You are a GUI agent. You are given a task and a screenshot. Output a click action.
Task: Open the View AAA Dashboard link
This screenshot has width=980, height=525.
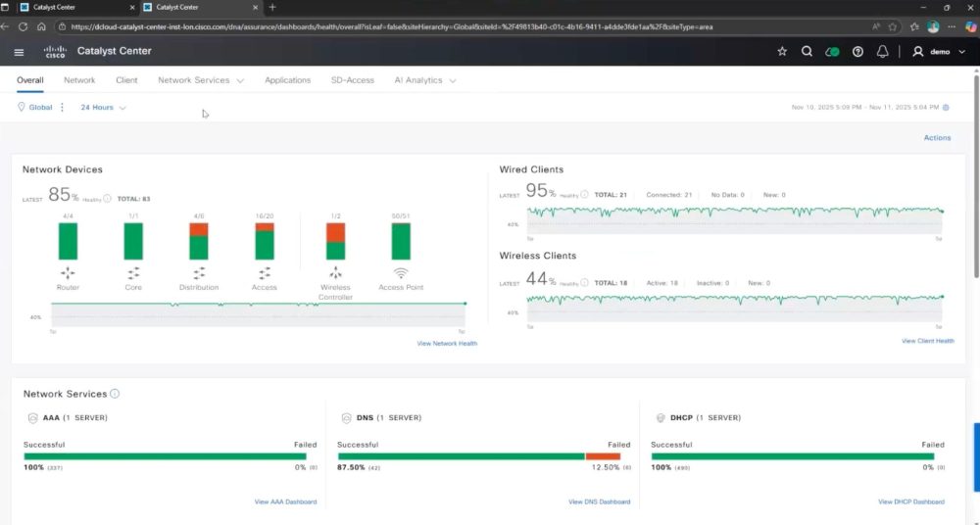tap(285, 501)
